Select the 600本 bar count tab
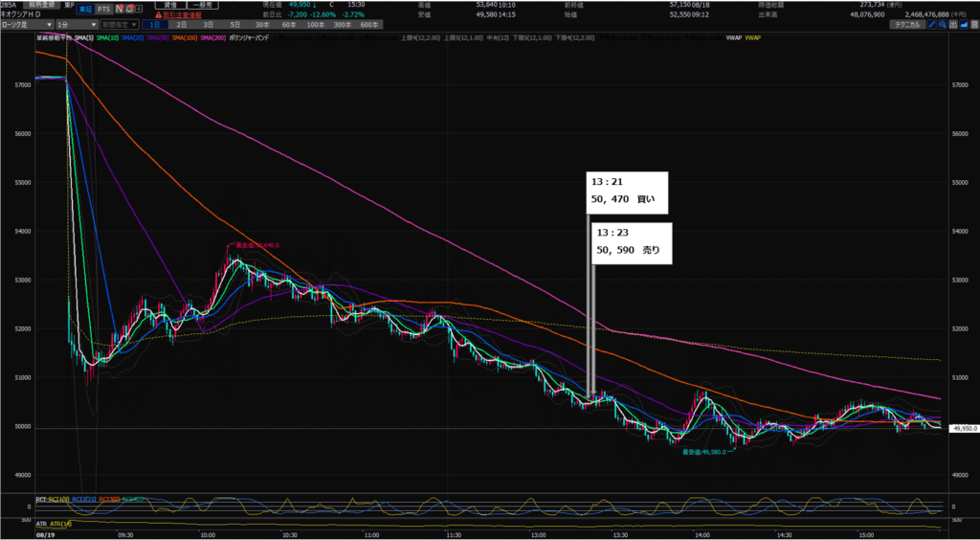Image resolution: width=980 pixels, height=540 pixels. (369, 24)
